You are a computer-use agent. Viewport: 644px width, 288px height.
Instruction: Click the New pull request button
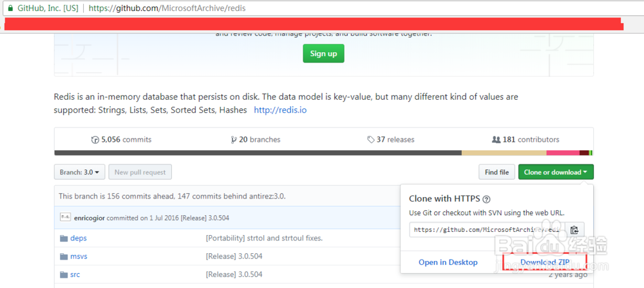pos(140,172)
